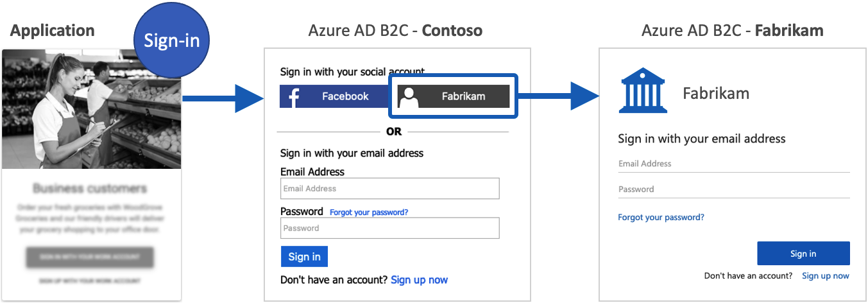The width and height of the screenshot is (868, 303).
Task: Open Forgot your password link in the Fabrikam panel
Action: [x=661, y=218]
